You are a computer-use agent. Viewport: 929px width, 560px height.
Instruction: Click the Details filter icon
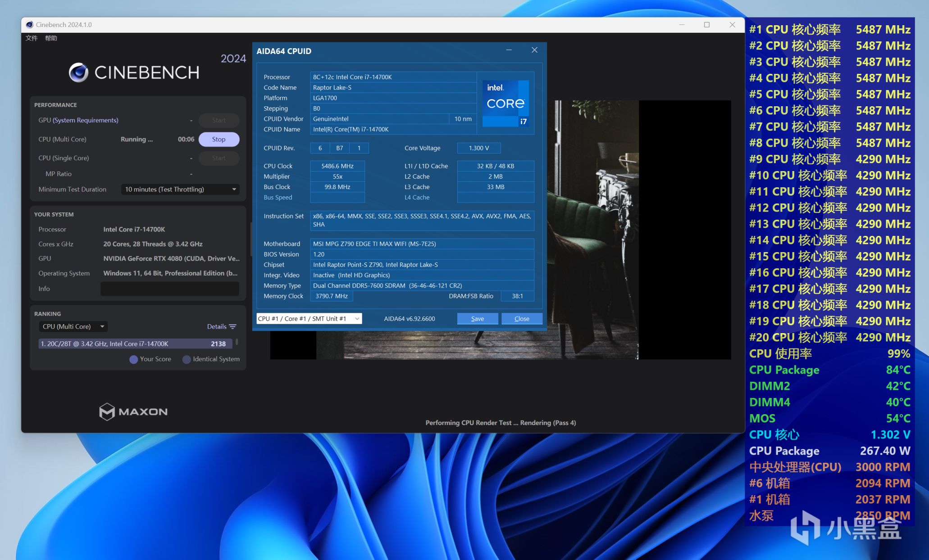[232, 326]
